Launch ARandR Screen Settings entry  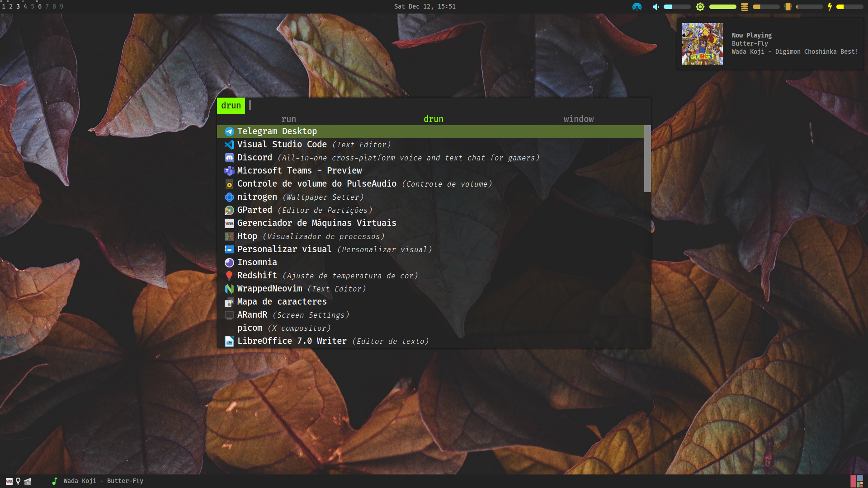(x=430, y=315)
